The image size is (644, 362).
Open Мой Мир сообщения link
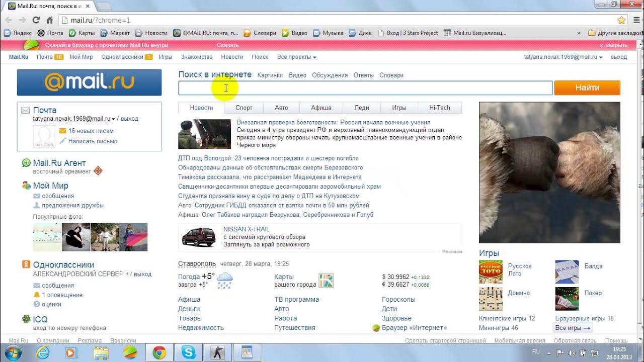pyautogui.click(x=58, y=196)
